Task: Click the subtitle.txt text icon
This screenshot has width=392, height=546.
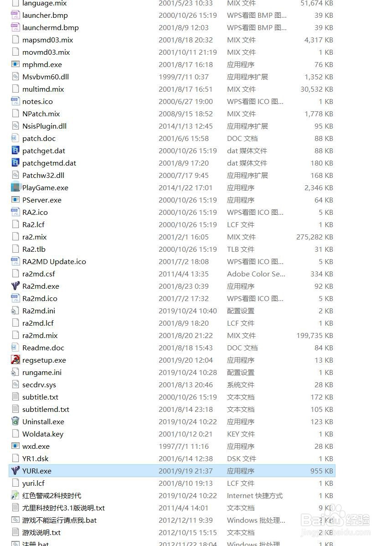Action: [15, 397]
